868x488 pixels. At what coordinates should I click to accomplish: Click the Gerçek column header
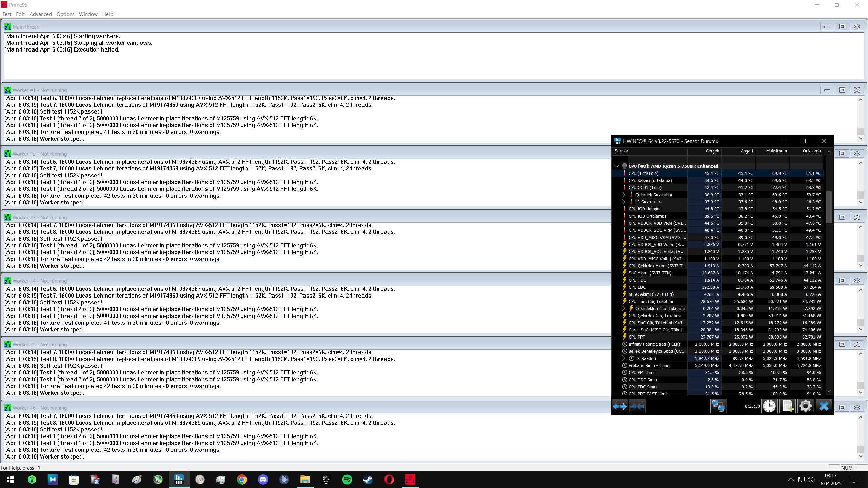704,151
